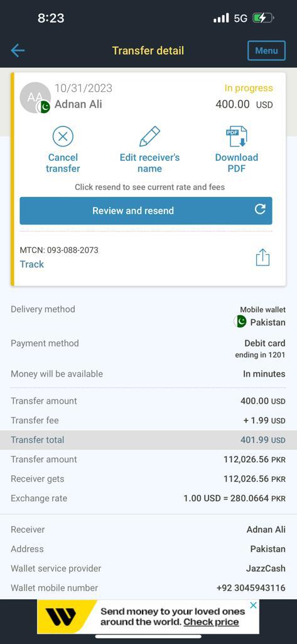Close the Western Union ad banner
Viewport: 297px width, 644px height.
[x=254, y=605]
